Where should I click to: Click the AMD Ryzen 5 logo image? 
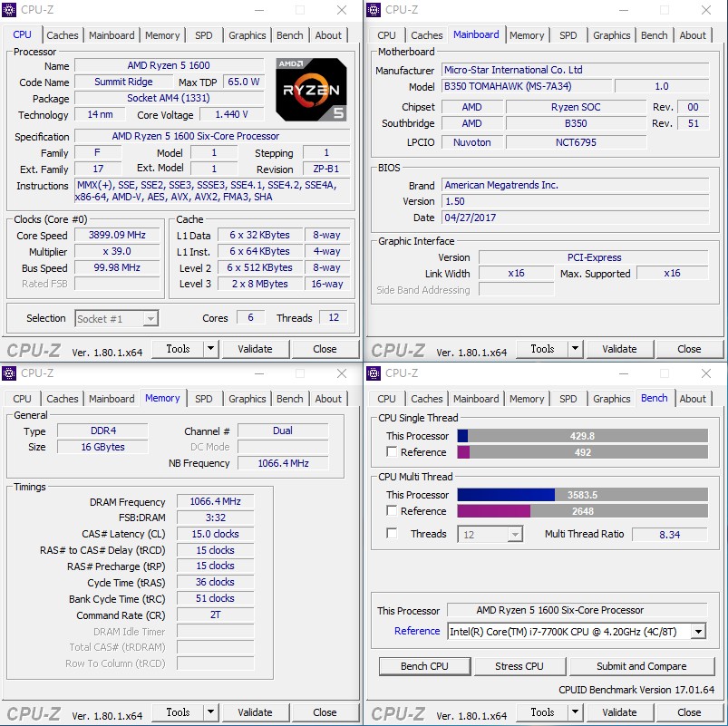tap(311, 89)
